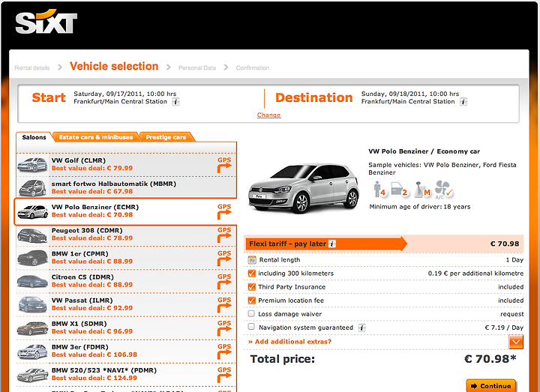Screen dimensions: 540x392
Task: Switch to the Saloons tab
Action: coord(34,137)
